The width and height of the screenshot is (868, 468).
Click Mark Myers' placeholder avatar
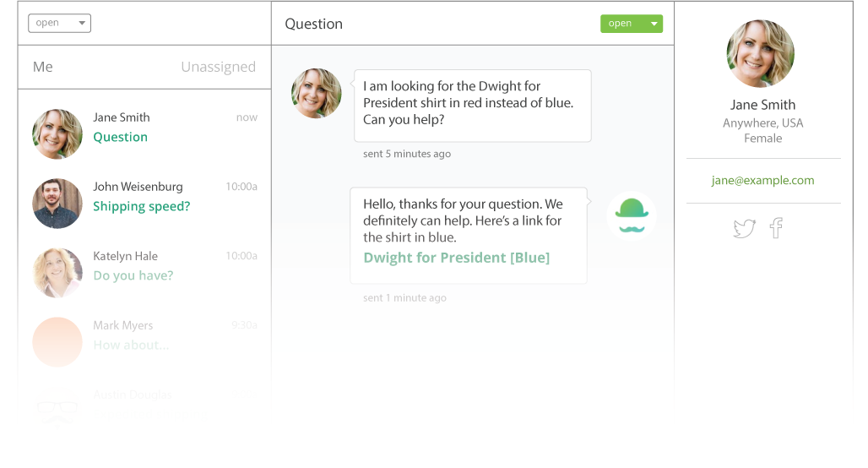(57, 342)
